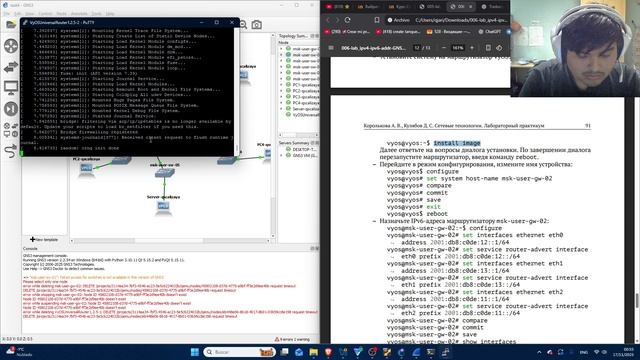The image size is (640, 360).
Task: Select the Add a link tool
Action: 11,151
